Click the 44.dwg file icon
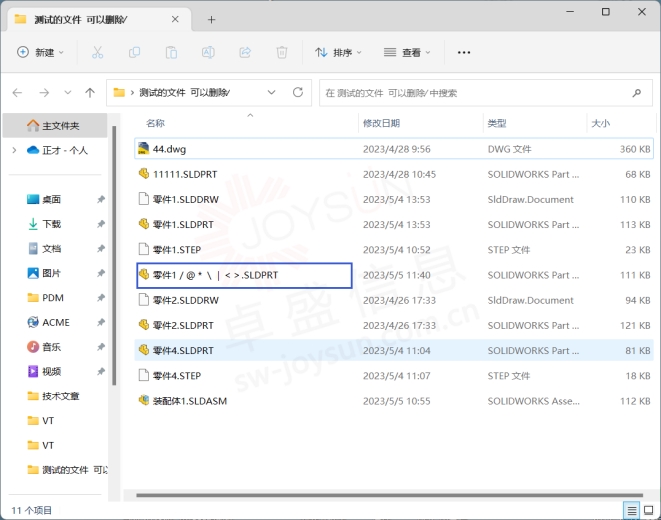661x520 pixels. [144, 148]
